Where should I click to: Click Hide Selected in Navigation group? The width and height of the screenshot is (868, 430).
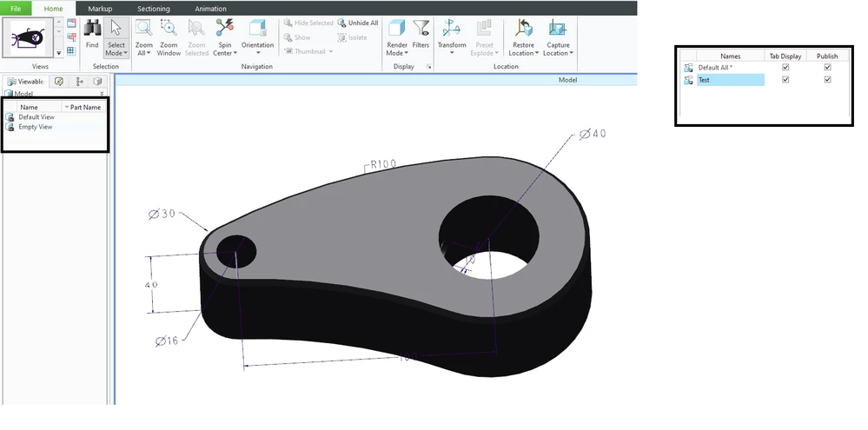[x=308, y=23]
